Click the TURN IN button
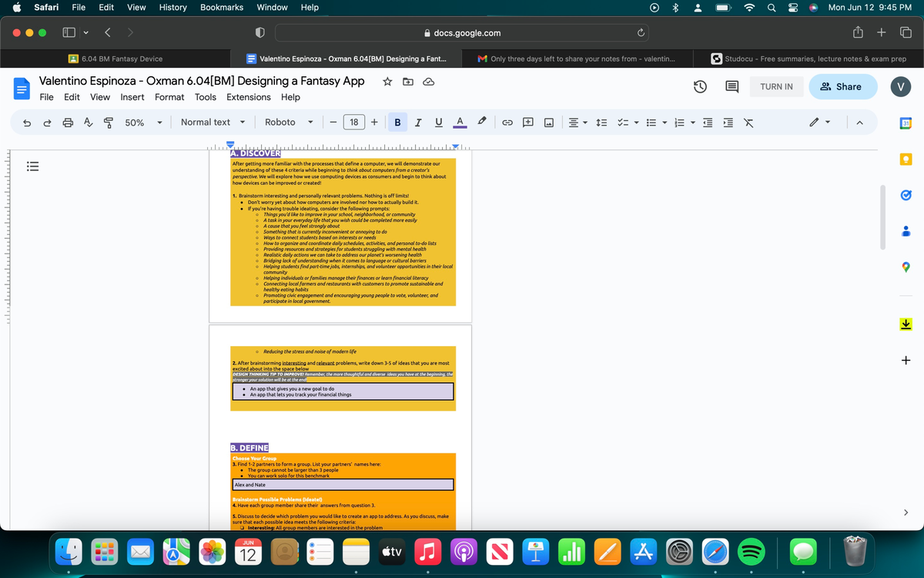 (x=776, y=86)
